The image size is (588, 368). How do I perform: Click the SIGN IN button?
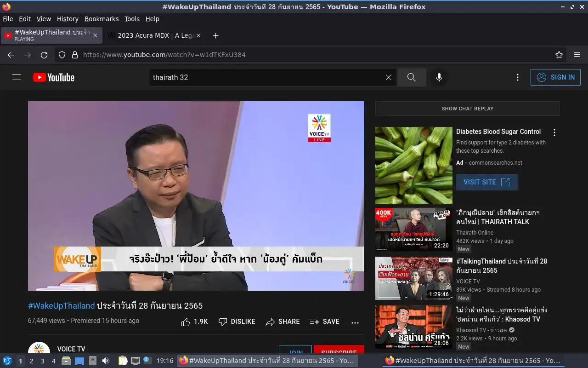pos(555,77)
